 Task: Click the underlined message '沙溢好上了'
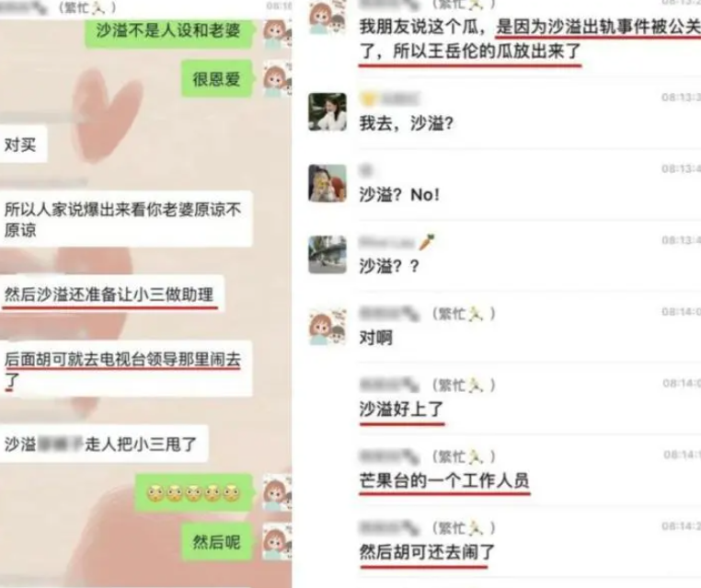click(x=401, y=409)
